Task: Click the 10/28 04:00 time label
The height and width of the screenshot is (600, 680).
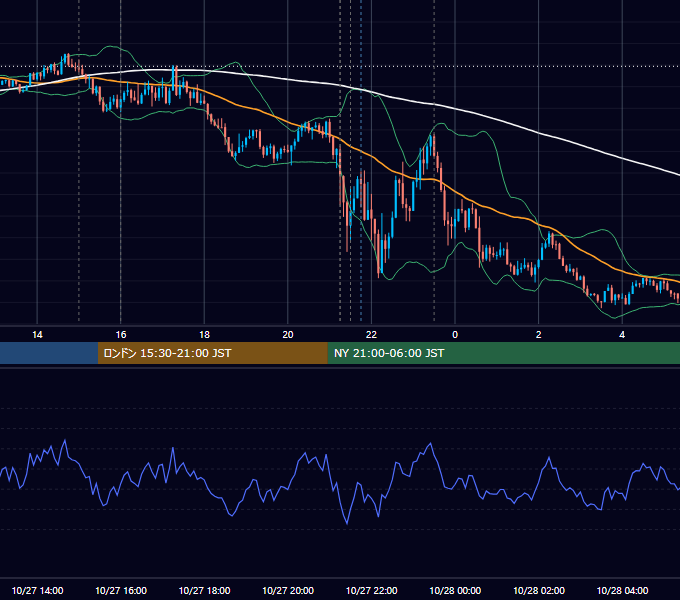Action: point(622,590)
